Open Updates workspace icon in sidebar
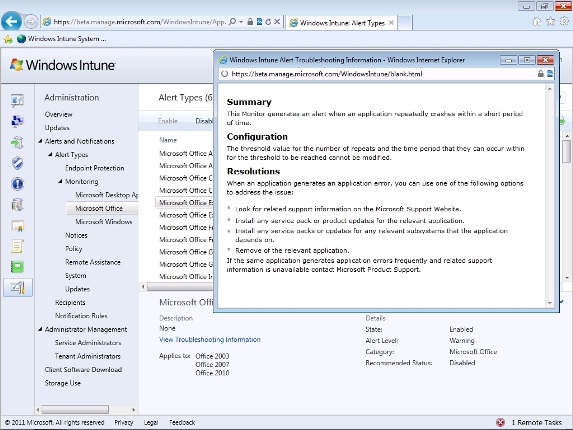573x430 pixels. 17,142
